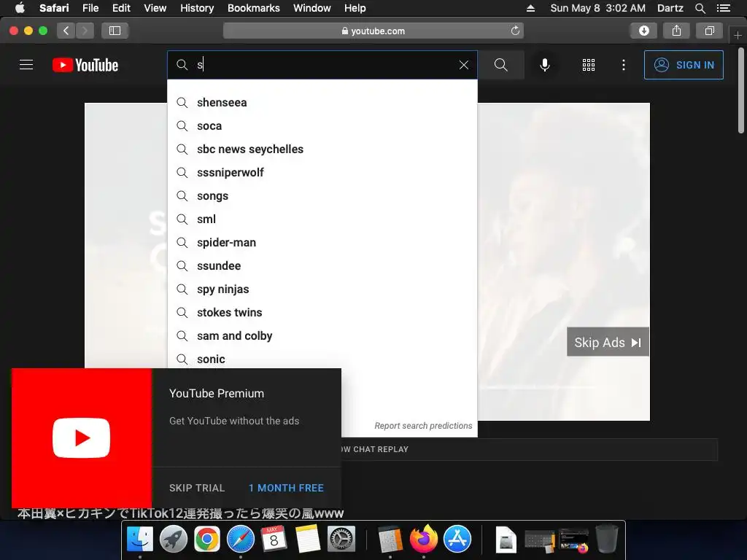Toggle the Safari sidebar button

click(115, 31)
